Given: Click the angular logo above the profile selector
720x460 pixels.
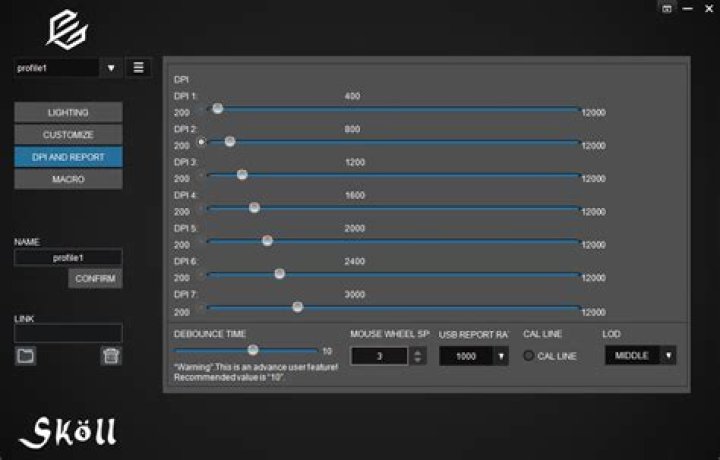Looking at the screenshot, I should pyautogui.click(x=67, y=30).
